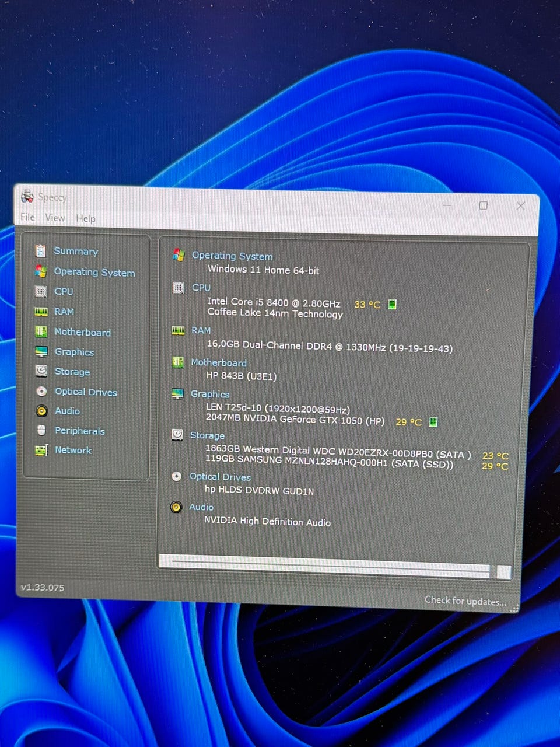Image resolution: width=560 pixels, height=747 pixels.
Task: Click the RAM module icon in sidebar
Action: tap(41, 312)
